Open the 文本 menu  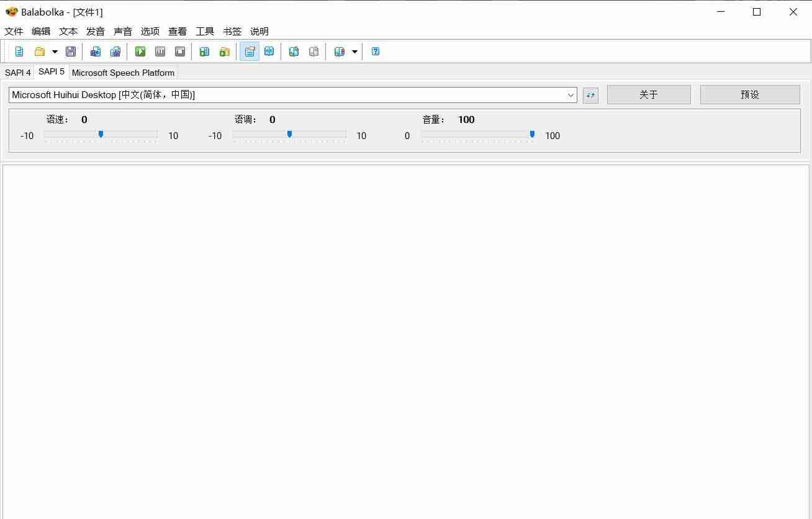[68, 31]
